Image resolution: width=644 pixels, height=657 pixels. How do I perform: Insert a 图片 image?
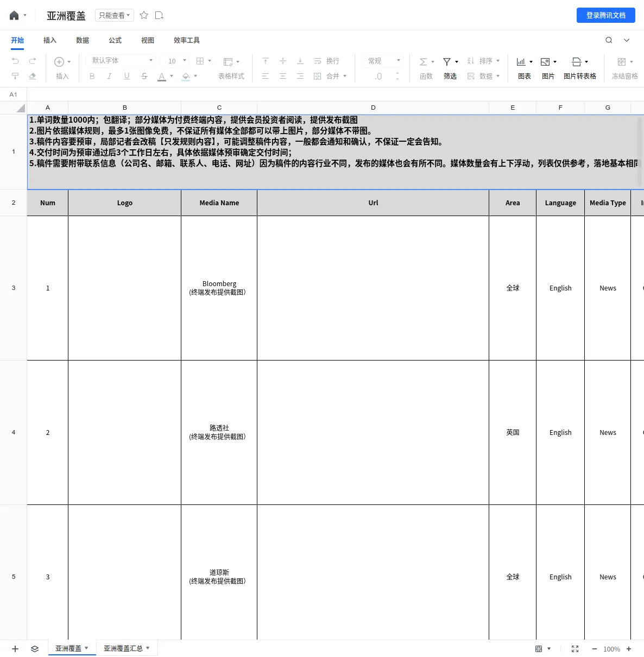point(548,68)
